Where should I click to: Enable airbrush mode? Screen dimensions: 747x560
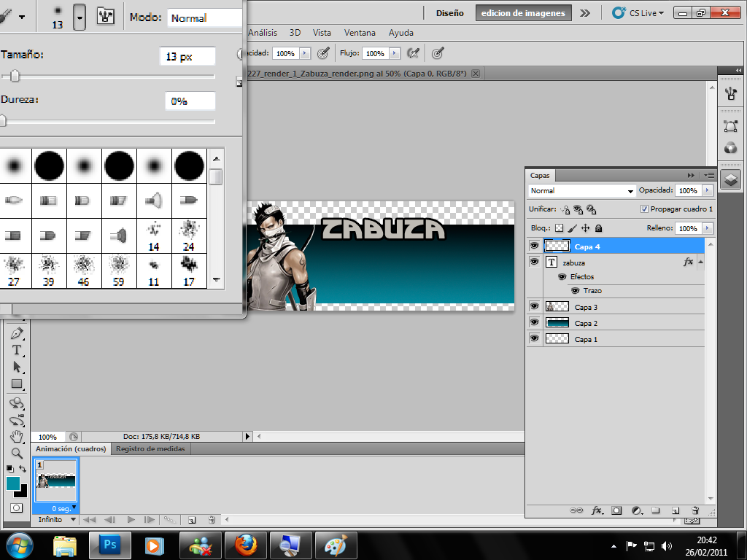point(413,53)
